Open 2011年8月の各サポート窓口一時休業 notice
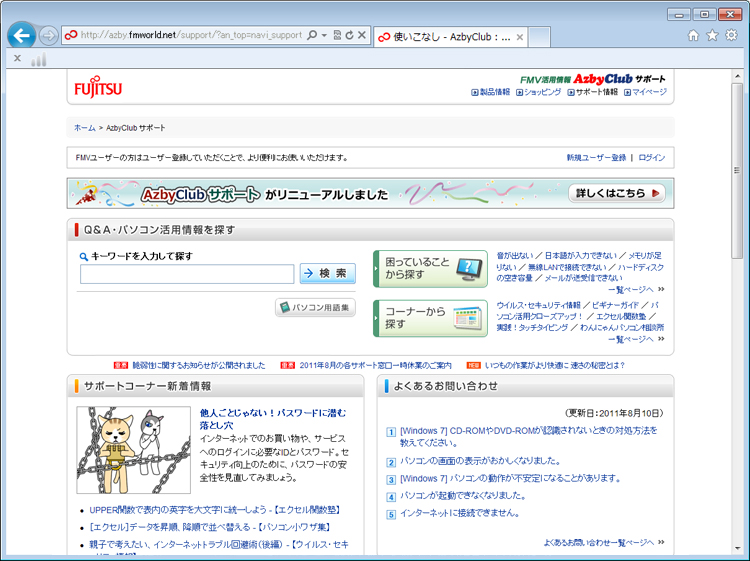 click(375, 365)
